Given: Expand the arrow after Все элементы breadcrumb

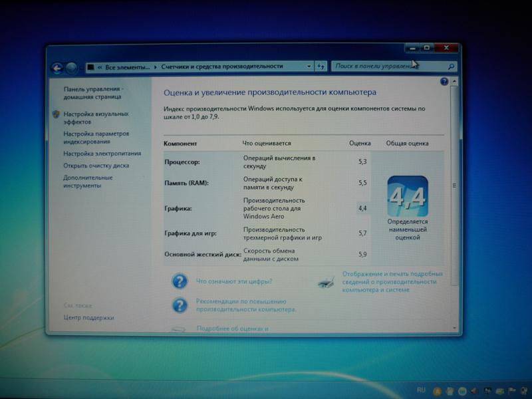Looking at the screenshot, I should point(156,67).
